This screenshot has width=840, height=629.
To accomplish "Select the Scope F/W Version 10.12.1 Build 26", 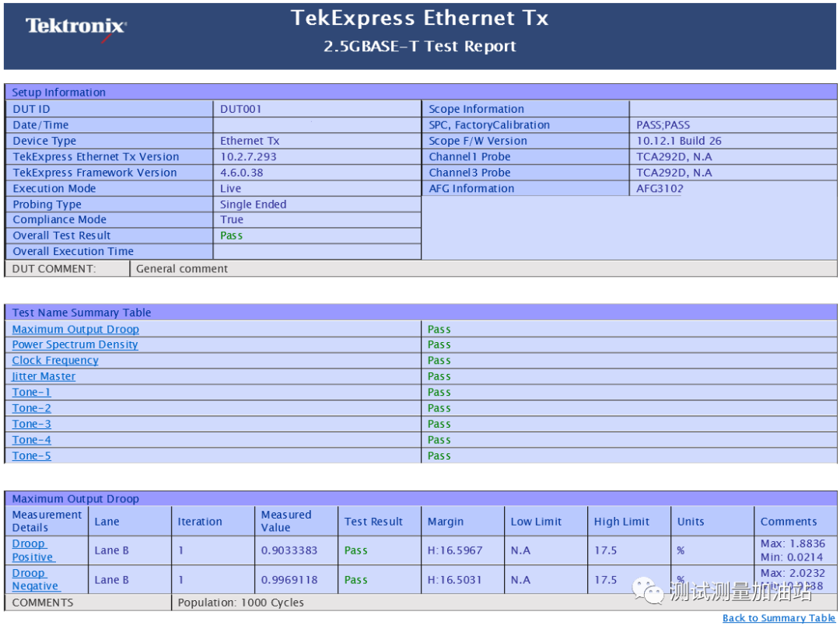I will (679, 141).
